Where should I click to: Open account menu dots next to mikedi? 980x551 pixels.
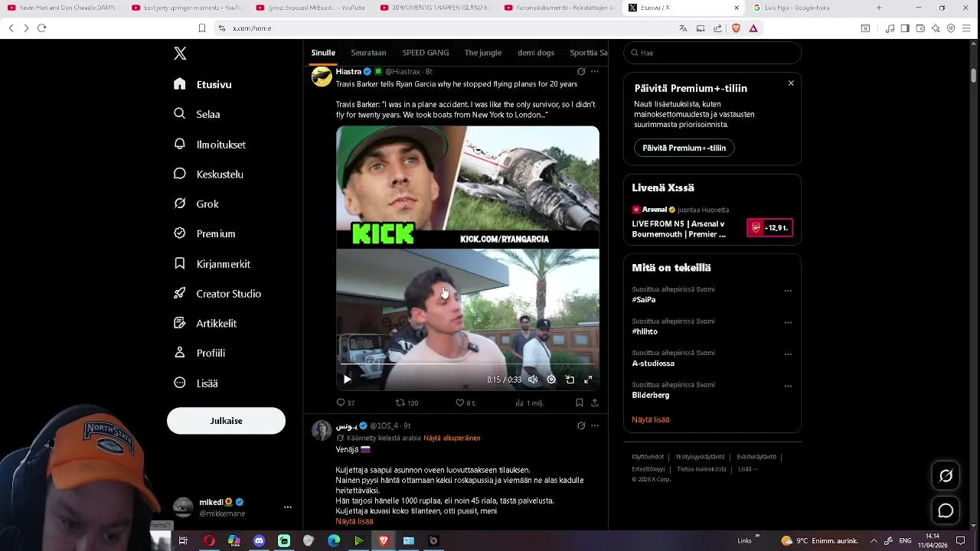tap(288, 507)
